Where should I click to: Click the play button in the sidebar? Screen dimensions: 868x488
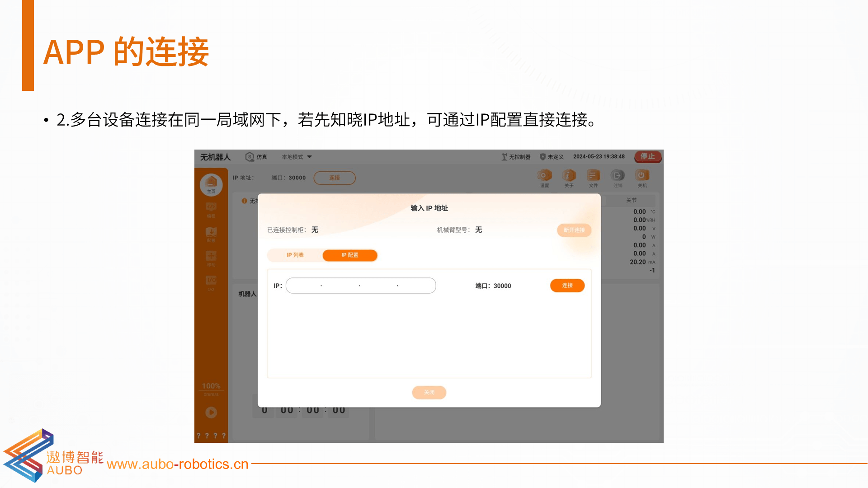click(x=211, y=412)
